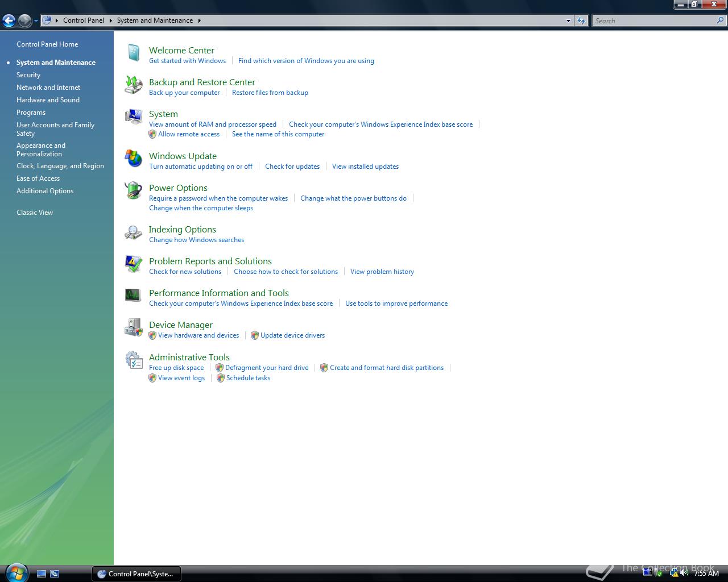Click Change when the computer sleeps
The height and width of the screenshot is (582, 728).
click(x=201, y=208)
